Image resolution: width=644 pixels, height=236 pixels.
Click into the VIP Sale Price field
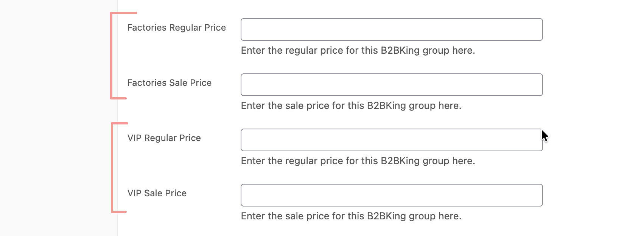coord(392,195)
